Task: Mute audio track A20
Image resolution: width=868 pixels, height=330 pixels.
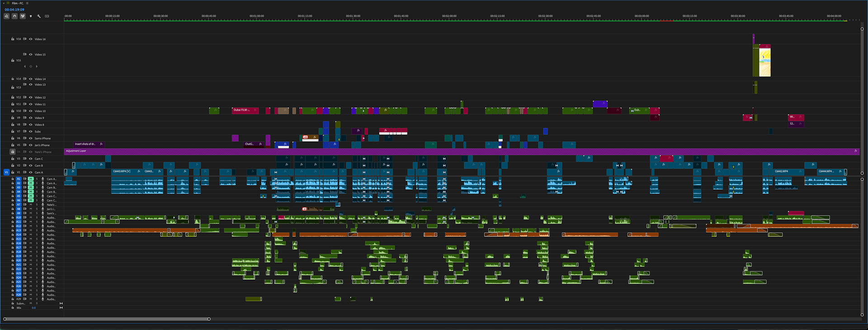Action: [31, 260]
